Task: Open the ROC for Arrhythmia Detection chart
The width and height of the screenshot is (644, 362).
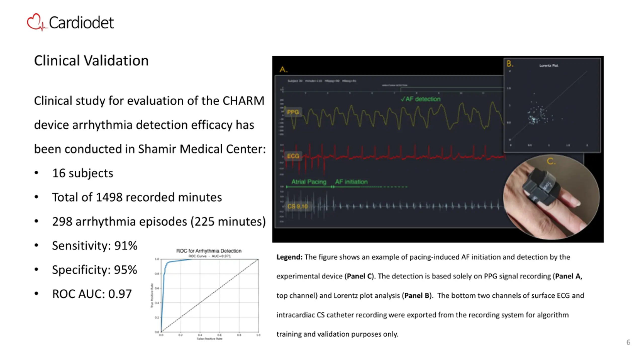Action: [206, 295]
